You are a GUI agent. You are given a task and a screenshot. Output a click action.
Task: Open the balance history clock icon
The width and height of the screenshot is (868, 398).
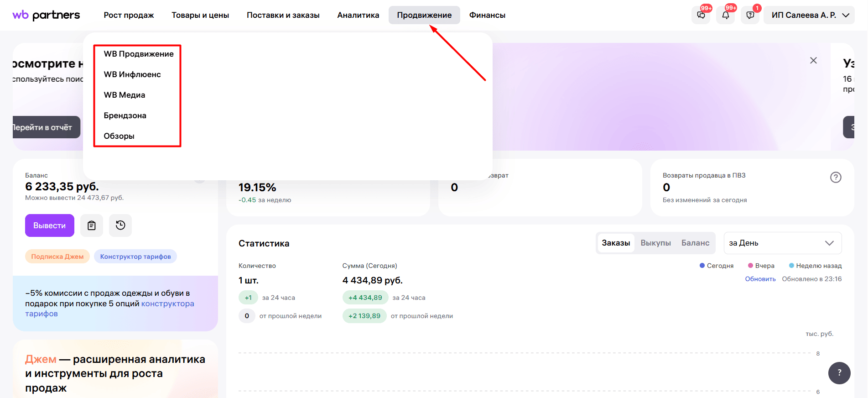[x=120, y=225]
